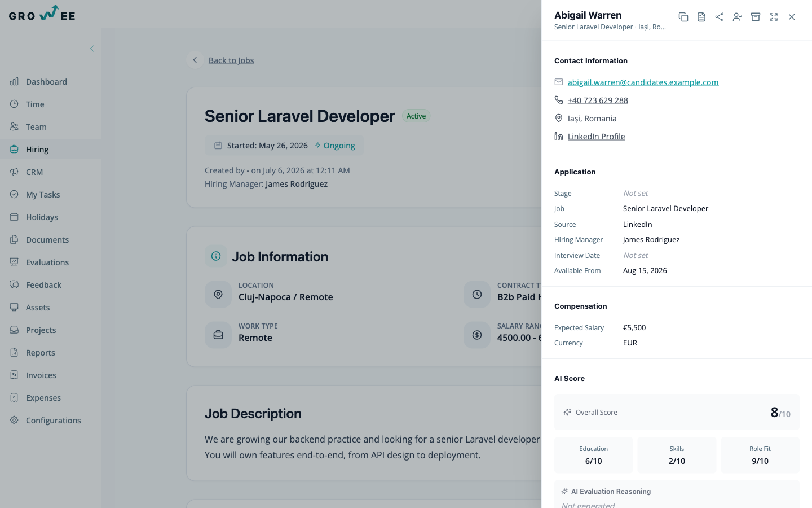812x508 pixels.
Task: Click the Location pin icon tile
Action: [218, 295]
